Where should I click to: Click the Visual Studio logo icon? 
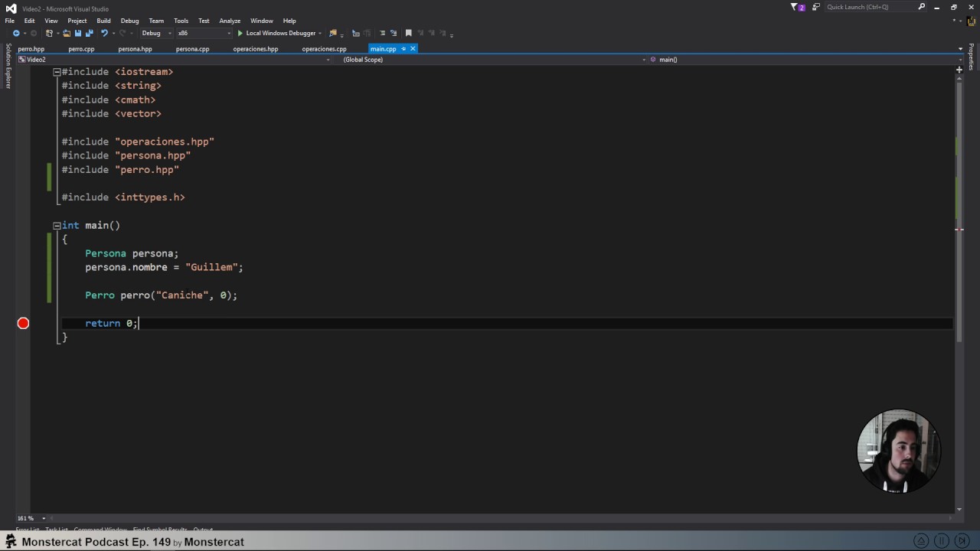coord(11,8)
